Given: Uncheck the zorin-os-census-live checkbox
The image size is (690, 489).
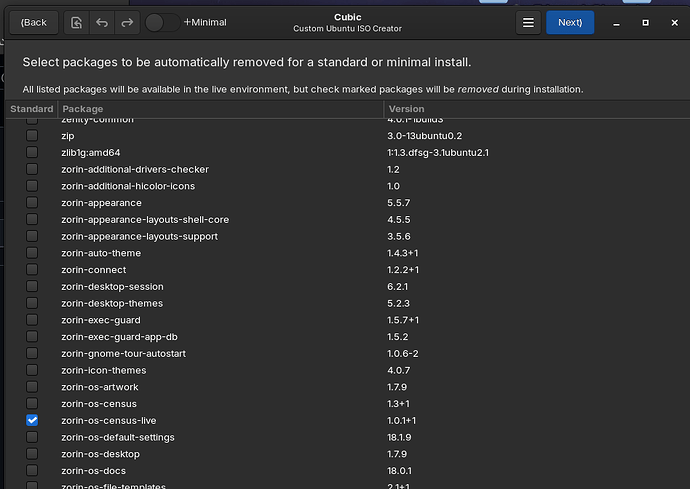Looking at the screenshot, I should [32, 420].
